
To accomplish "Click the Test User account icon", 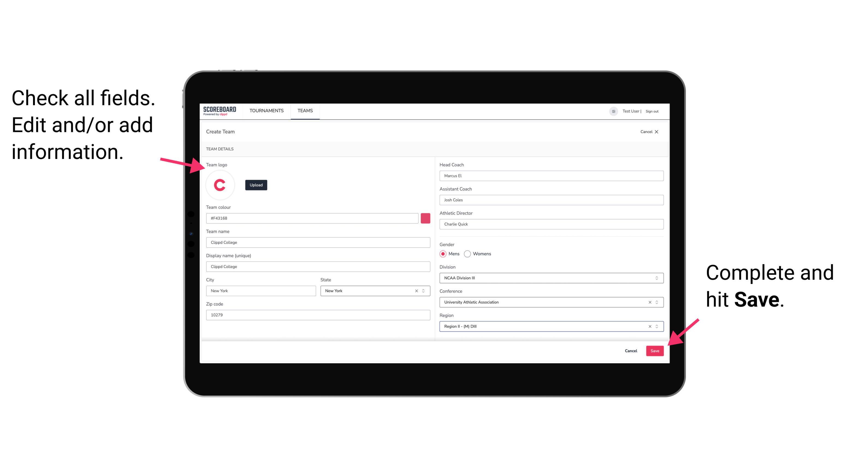I will pyautogui.click(x=611, y=111).
